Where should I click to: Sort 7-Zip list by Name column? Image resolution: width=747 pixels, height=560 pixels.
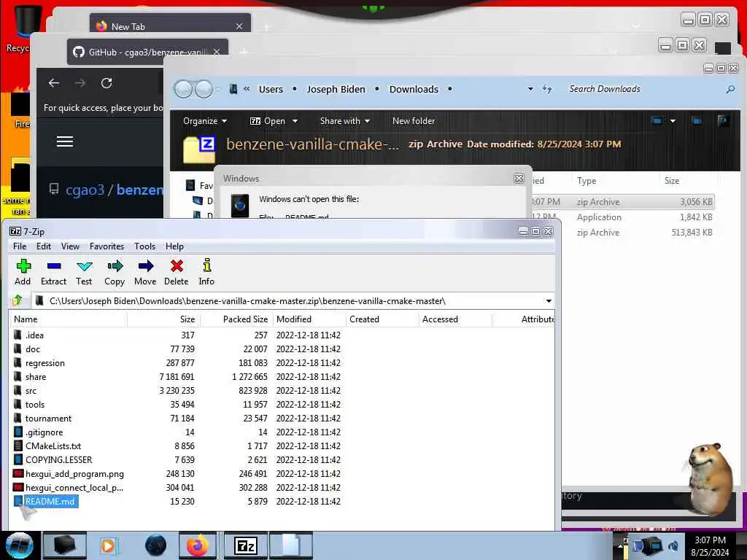(69, 319)
